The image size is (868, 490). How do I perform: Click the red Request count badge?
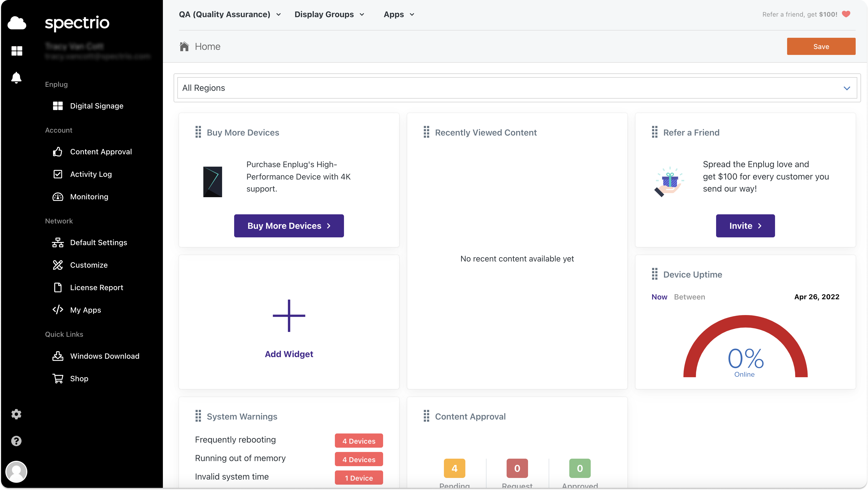[517, 468]
